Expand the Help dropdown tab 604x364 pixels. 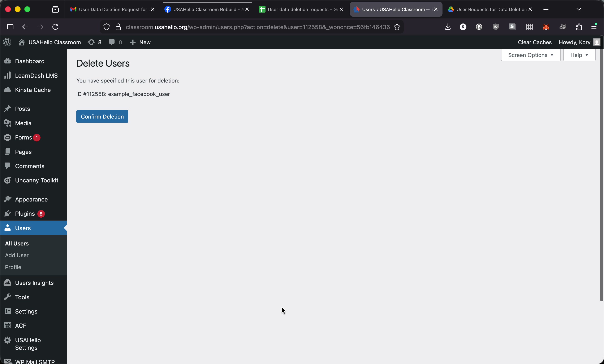[x=579, y=55]
